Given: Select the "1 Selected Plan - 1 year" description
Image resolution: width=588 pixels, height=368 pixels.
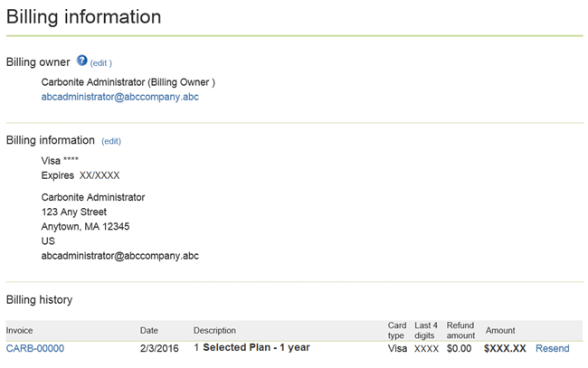Looking at the screenshot, I should (x=251, y=348).
